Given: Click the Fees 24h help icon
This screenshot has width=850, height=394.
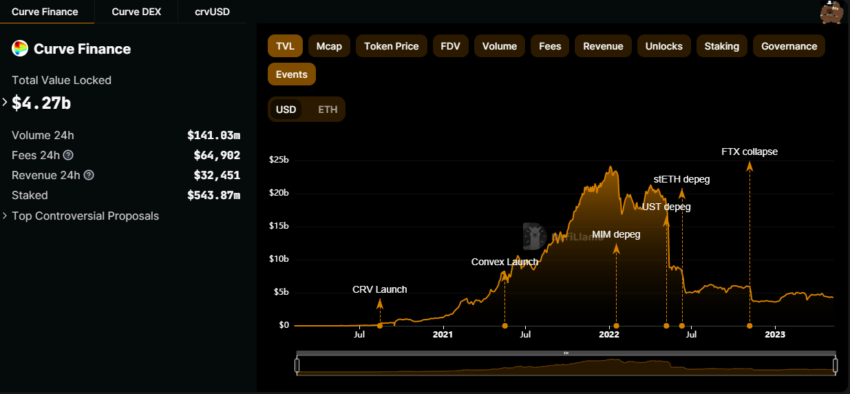Looking at the screenshot, I should [x=68, y=156].
